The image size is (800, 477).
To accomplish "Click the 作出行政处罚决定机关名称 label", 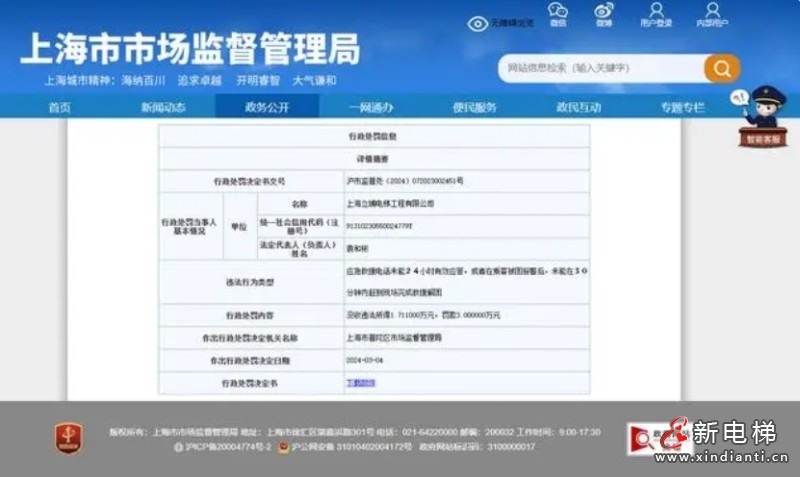I will 250,338.
